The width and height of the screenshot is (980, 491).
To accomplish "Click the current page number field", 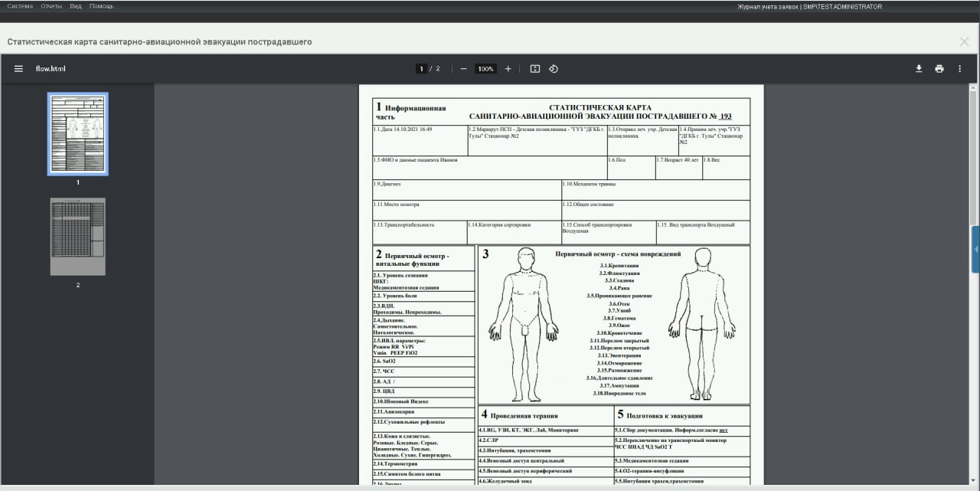I will pos(421,69).
